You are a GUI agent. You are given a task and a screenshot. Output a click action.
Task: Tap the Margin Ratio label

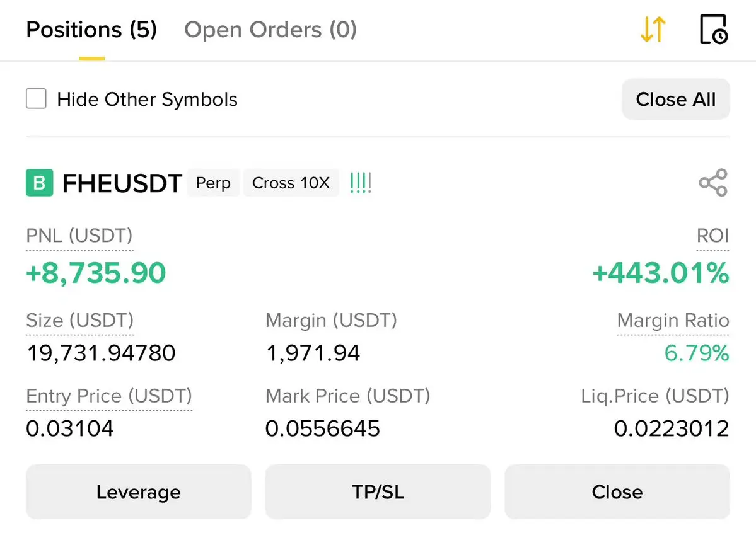(x=673, y=321)
